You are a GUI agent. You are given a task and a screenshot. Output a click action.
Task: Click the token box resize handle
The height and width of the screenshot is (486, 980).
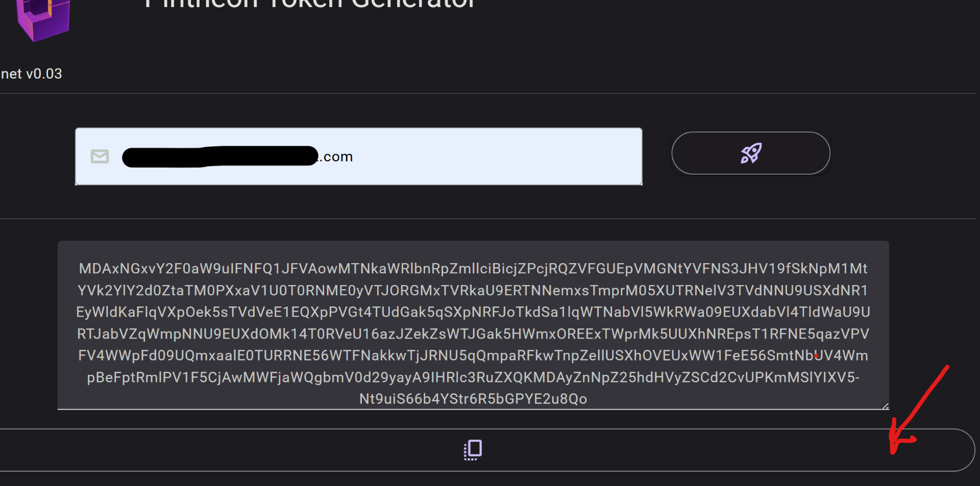tap(885, 406)
